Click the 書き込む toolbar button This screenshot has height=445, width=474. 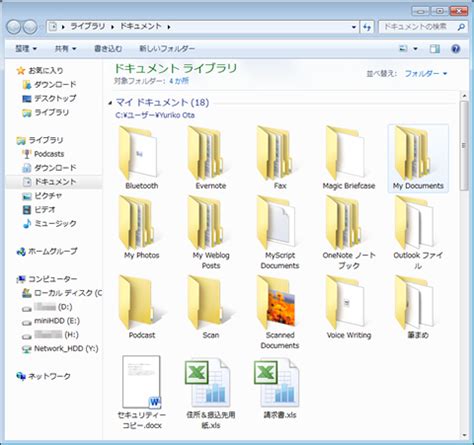[108, 49]
